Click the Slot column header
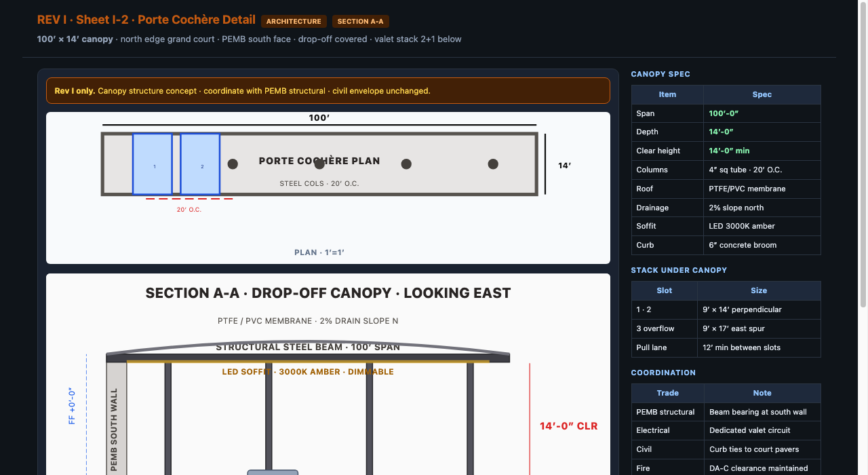This screenshot has width=868, height=475. tap(665, 290)
